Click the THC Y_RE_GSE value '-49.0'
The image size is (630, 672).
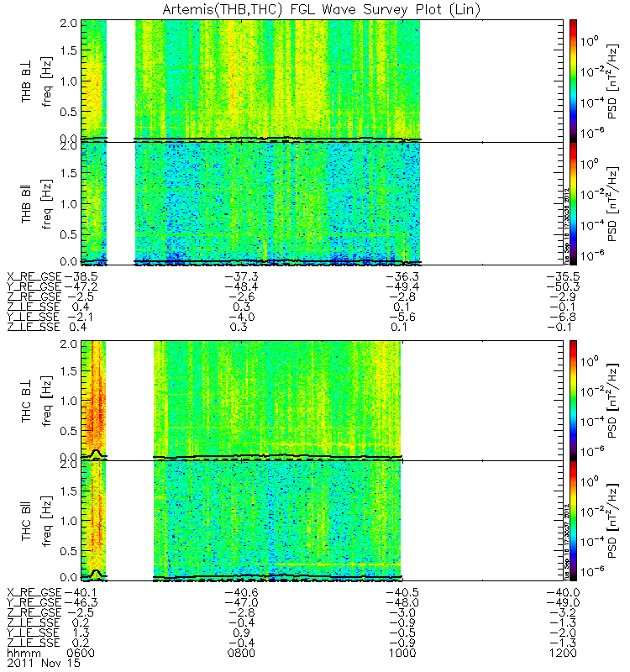563,602
